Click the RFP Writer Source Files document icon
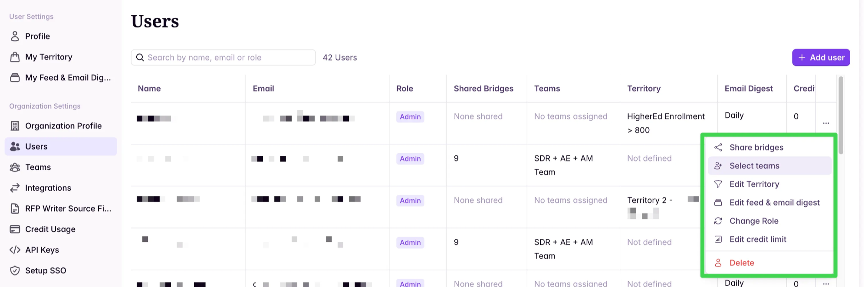 (x=15, y=209)
